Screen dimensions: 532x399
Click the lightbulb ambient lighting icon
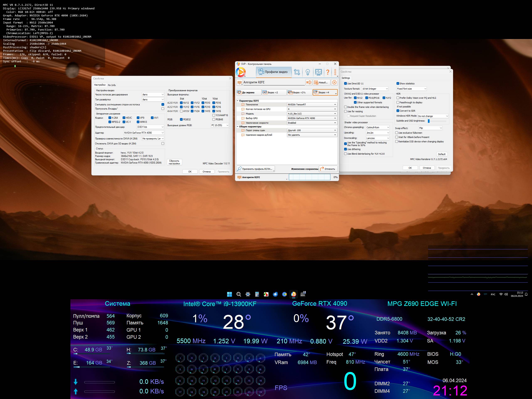pyautogui.click(x=308, y=72)
